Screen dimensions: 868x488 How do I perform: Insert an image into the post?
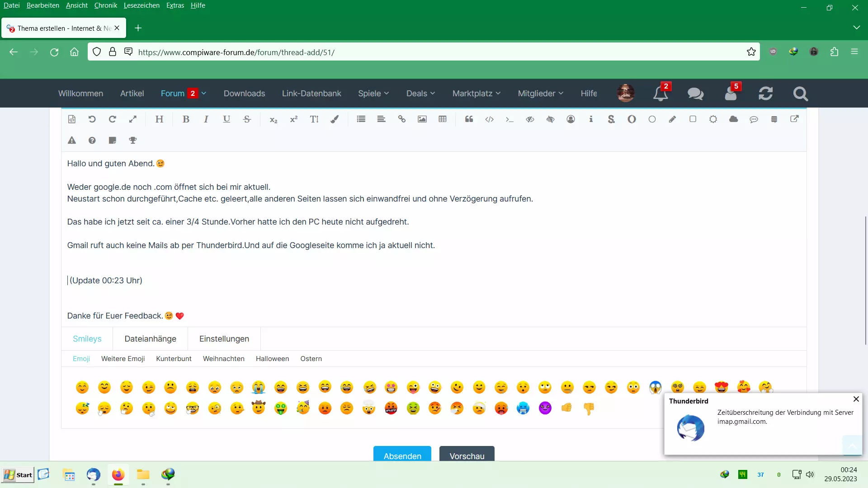coord(422,119)
